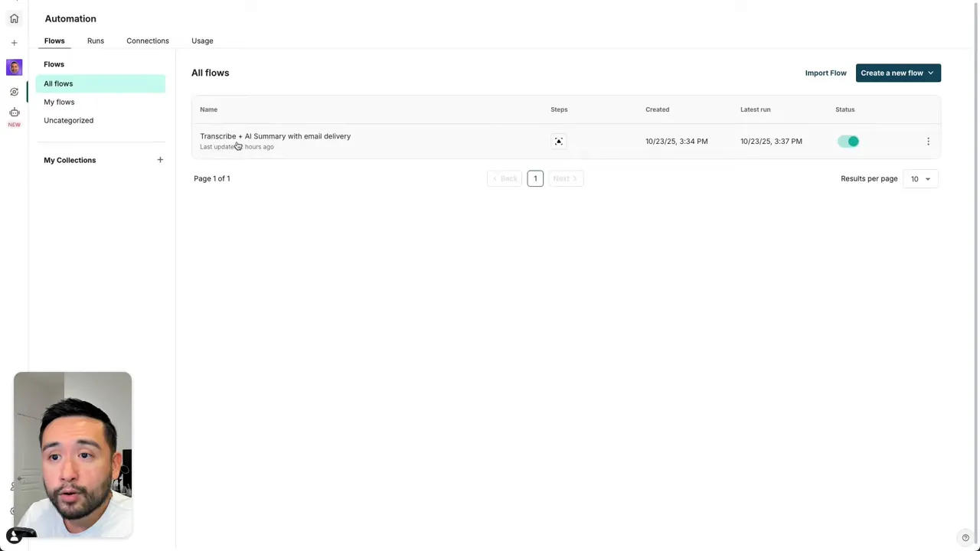The height and width of the screenshot is (551, 980).
Task: Click the flow steps icon in the table row
Action: 558,141
